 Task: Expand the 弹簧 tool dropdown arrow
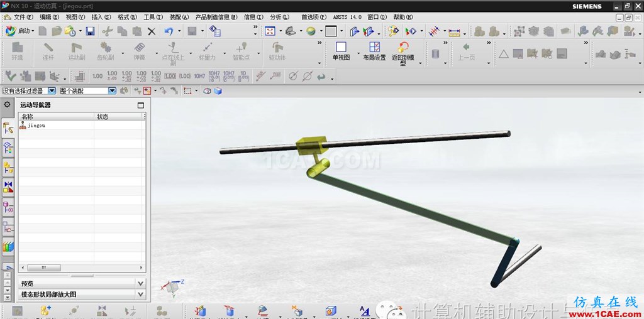tap(157, 54)
